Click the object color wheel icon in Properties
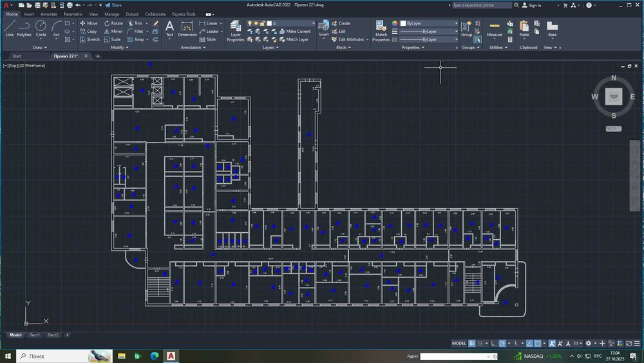This screenshot has height=363, width=644. tap(395, 23)
